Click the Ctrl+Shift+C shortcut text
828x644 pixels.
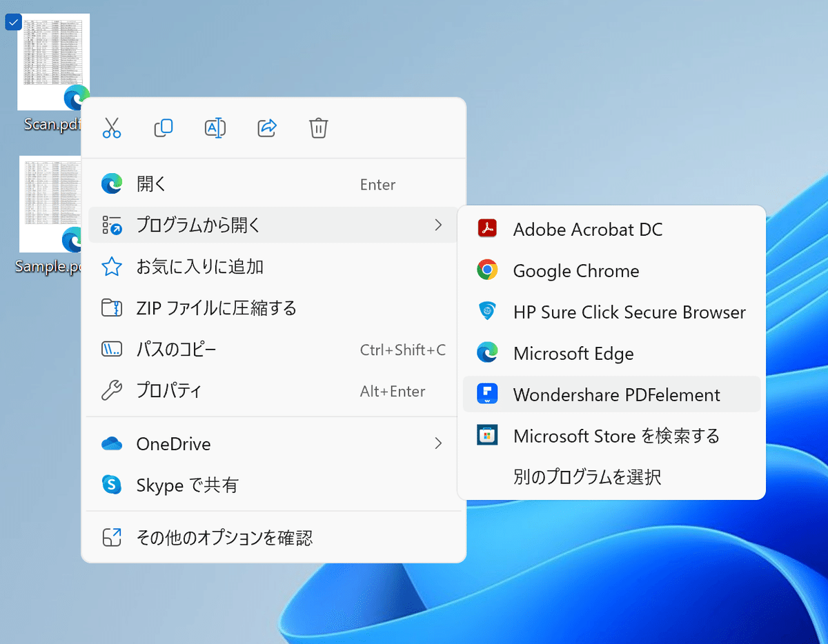(403, 350)
